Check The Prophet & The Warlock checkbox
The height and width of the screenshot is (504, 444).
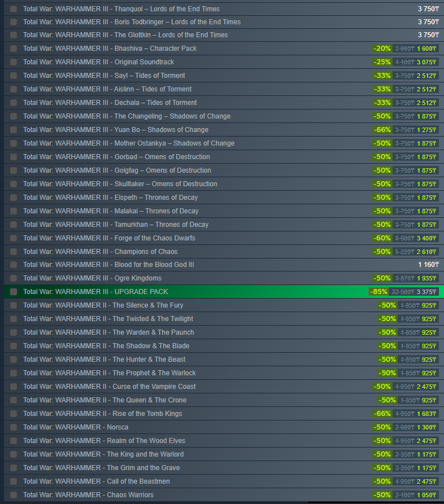[14, 373]
